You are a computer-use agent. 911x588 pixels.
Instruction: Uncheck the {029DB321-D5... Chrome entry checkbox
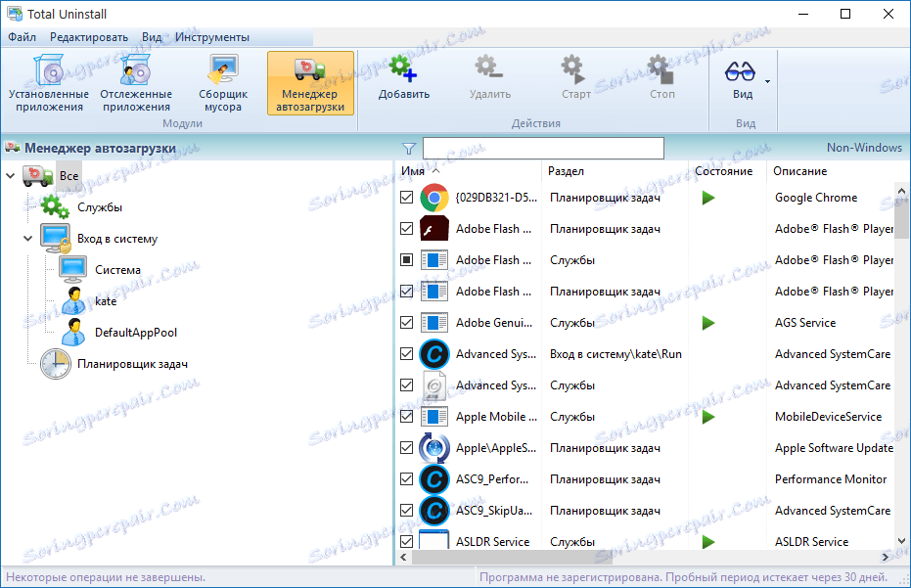[407, 198]
